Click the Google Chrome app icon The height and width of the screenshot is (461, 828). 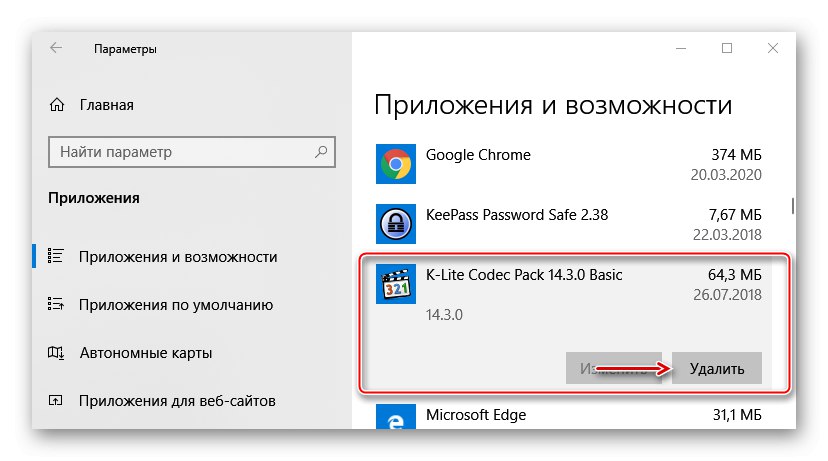click(395, 164)
